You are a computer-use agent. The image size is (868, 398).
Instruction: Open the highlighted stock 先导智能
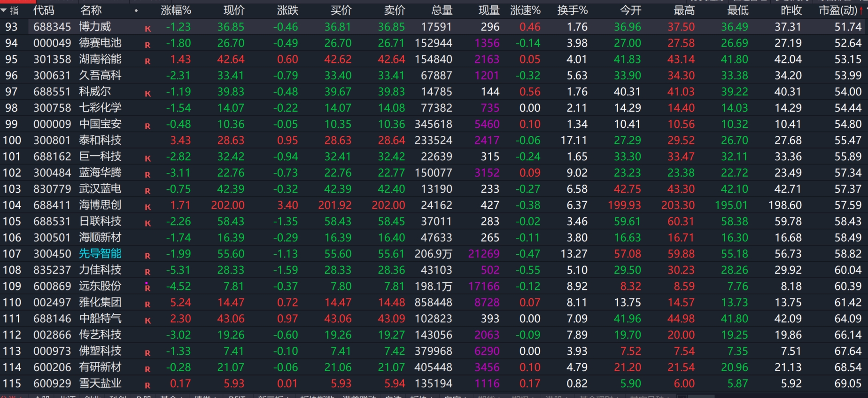click(101, 254)
